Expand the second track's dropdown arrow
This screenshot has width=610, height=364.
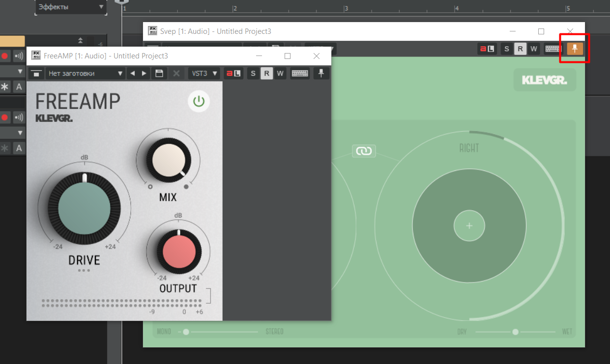(20, 133)
